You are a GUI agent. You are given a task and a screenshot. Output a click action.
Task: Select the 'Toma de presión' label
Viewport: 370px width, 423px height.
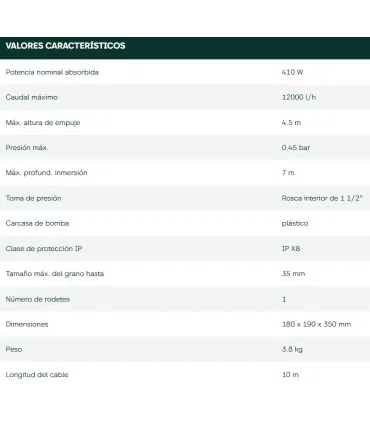tap(33, 198)
